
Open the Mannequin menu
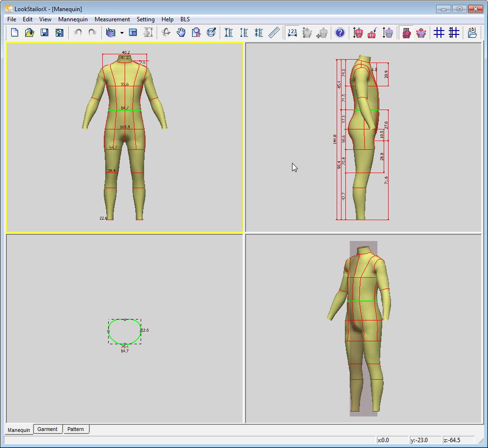point(73,19)
